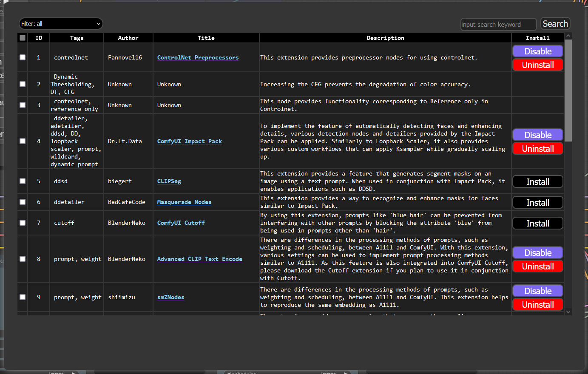Open the ControlNet Preprocessors link
Screen dimensions: 588x374
[198, 57]
